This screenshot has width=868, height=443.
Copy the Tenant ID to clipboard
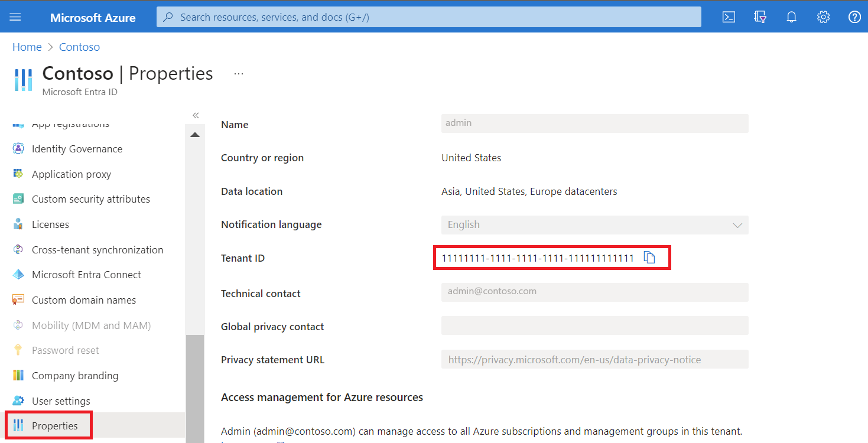(x=649, y=258)
